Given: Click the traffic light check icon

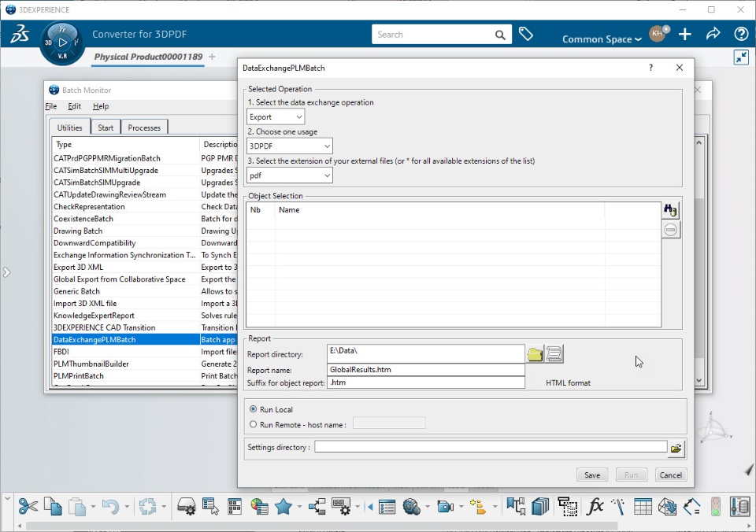Looking at the screenshot, I should pyautogui.click(x=716, y=507).
